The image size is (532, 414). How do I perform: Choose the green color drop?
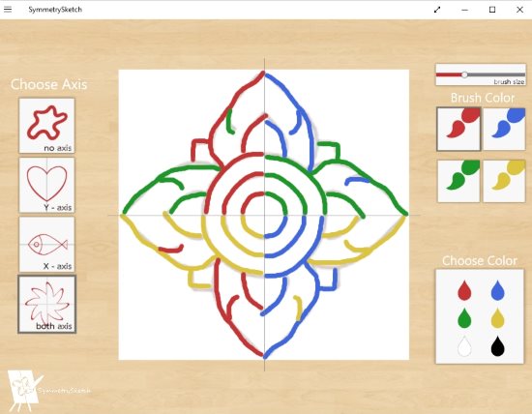pos(464,318)
